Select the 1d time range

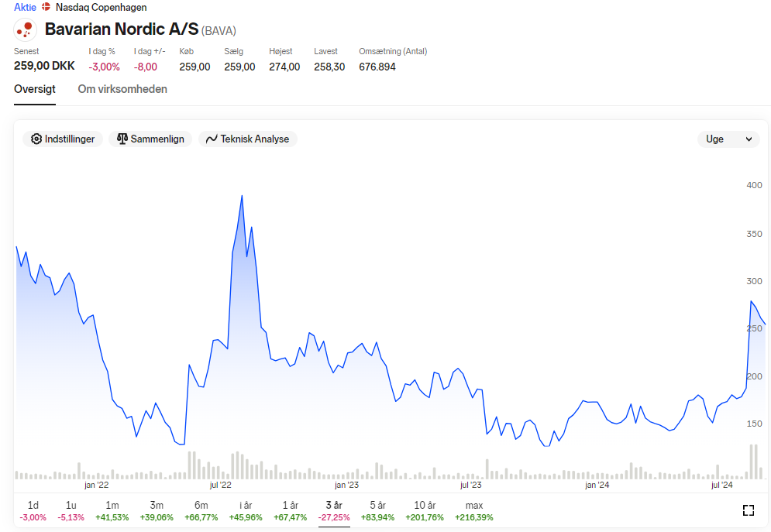[33, 511]
